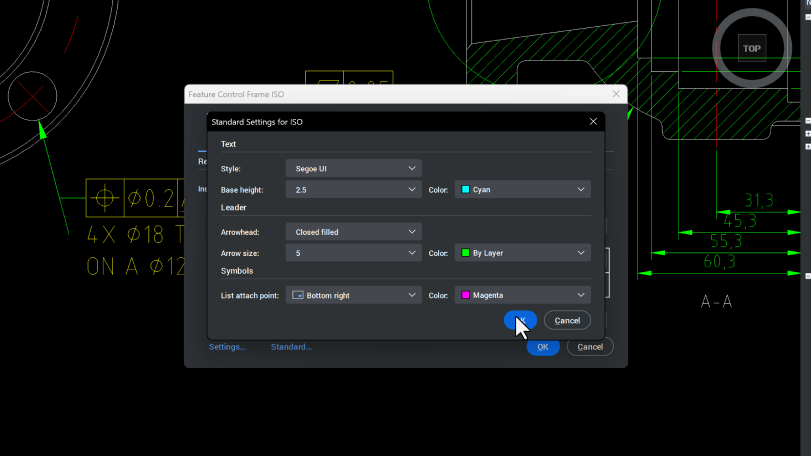Expand the Base height dropdown showing 2.5

pyautogui.click(x=354, y=190)
